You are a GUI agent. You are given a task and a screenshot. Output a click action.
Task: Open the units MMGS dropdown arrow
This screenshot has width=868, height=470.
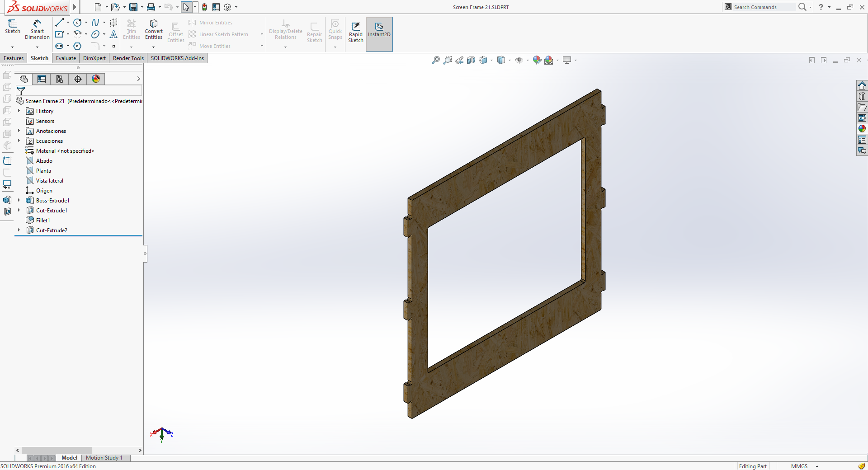pyautogui.click(x=817, y=466)
